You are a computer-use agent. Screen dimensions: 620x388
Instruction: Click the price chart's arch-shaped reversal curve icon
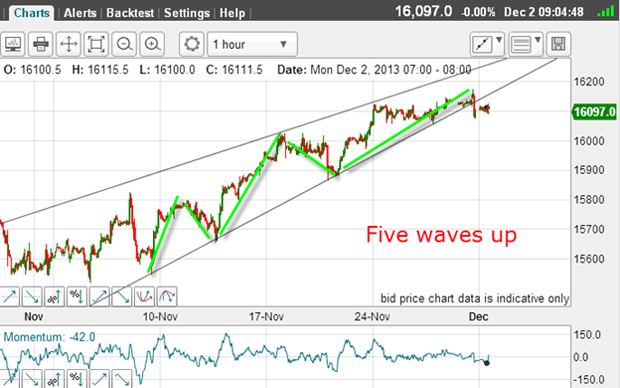[167, 296]
